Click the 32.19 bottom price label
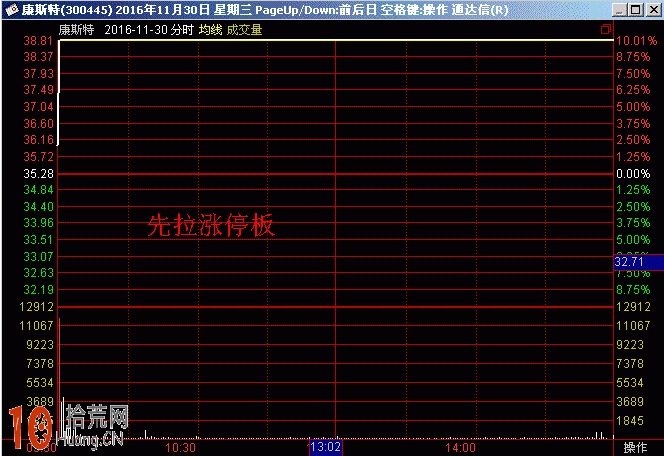 [38, 290]
